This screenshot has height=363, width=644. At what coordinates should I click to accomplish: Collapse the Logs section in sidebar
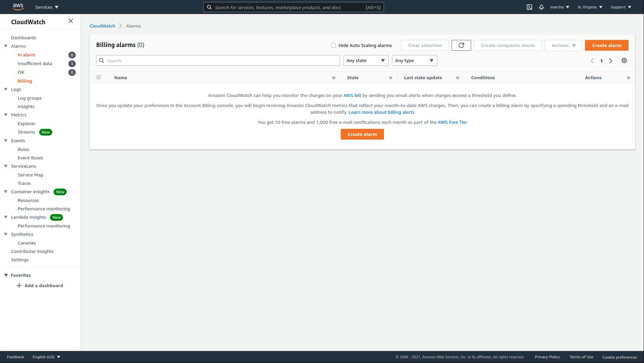(x=6, y=89)
